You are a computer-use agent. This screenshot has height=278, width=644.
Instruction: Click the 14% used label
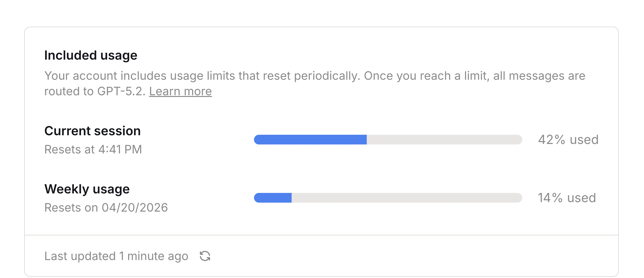567,197
